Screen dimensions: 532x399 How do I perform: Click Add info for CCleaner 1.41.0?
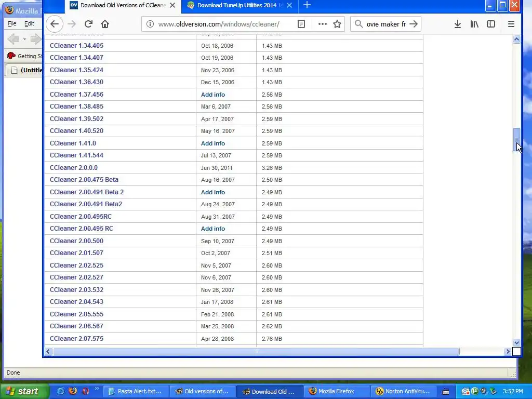tap(212, 143)
